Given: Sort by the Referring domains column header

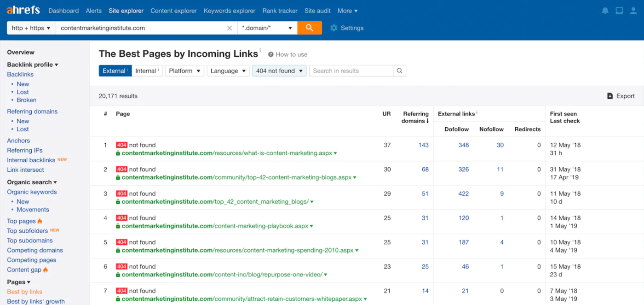Looking at the screenshot, I should coord(416,117).
